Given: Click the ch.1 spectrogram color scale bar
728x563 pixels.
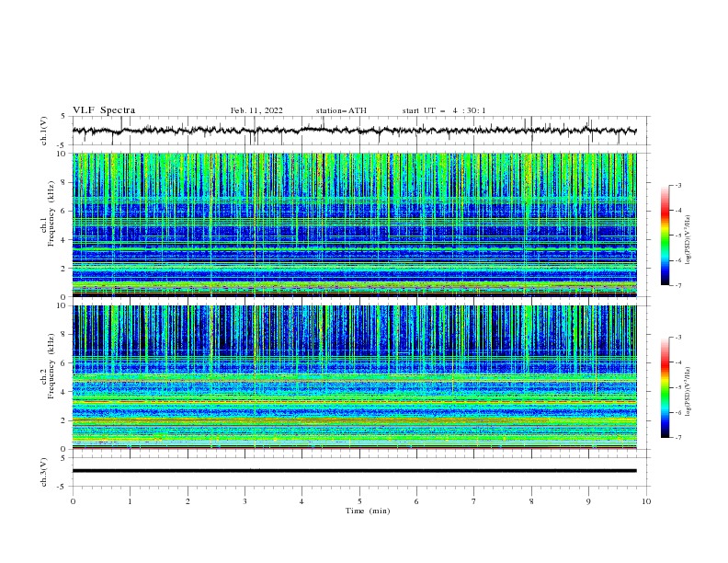Looking at the screenshot, I should coord(665,236).
